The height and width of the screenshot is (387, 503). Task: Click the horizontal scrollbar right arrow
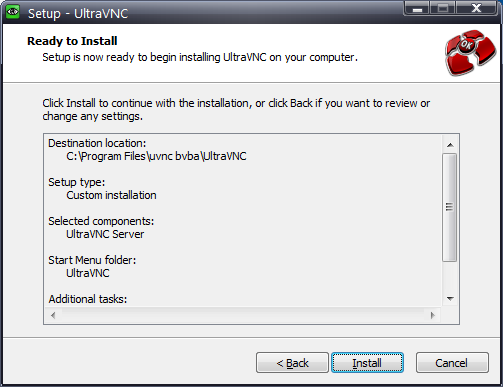[x=433, y=315]
